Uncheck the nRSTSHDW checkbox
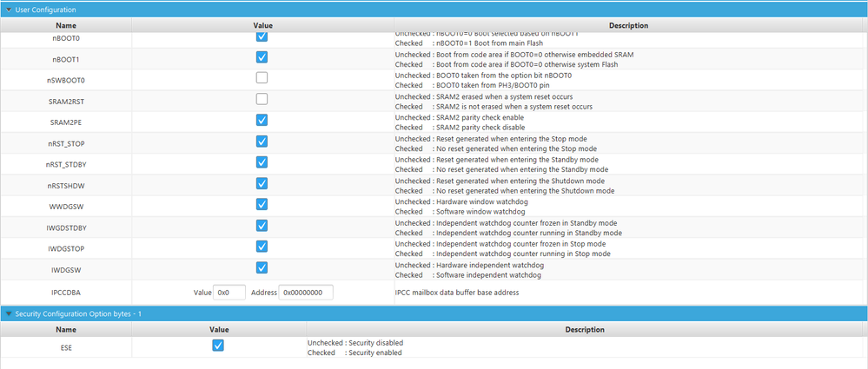This screenshot has width=868, height=369. pyautogui.click(x=262, y=183)
